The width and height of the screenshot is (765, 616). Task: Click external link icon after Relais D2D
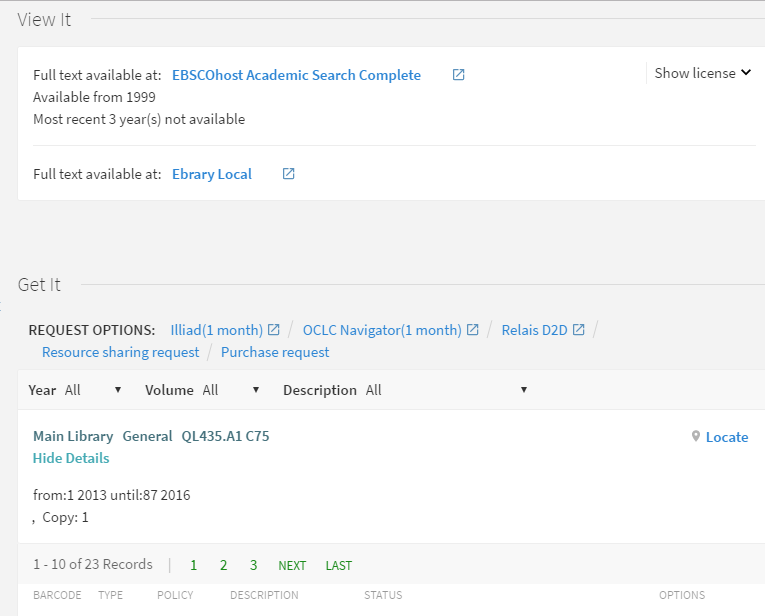[x=578, y=330]
